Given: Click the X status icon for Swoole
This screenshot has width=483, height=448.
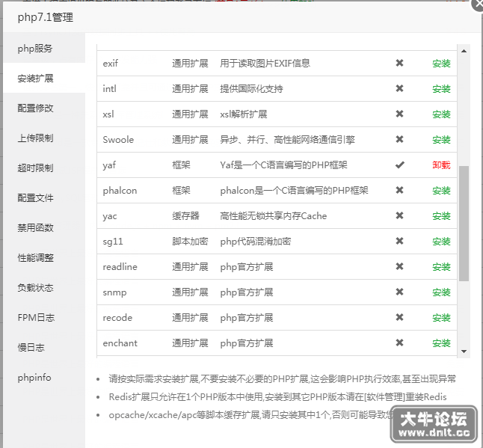Looking at the screenshot, I should (399, 139).
